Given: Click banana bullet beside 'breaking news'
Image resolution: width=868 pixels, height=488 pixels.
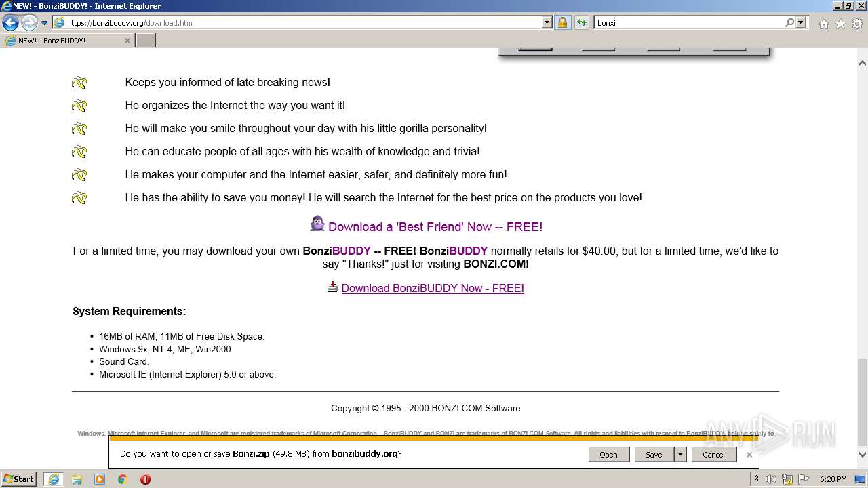Looking at the screenshot, I should click(x=79, y=83).
